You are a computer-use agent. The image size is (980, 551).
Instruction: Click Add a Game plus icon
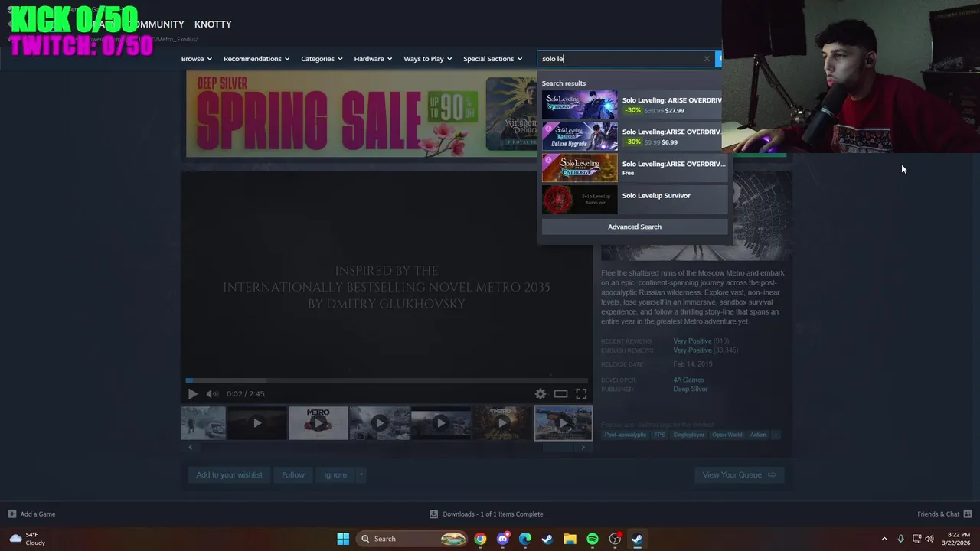tap(11, 514)
